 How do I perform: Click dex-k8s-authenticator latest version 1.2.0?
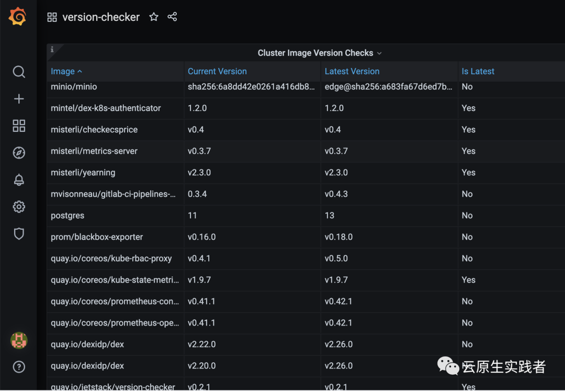pyautogui.click(x=334, y=108)
